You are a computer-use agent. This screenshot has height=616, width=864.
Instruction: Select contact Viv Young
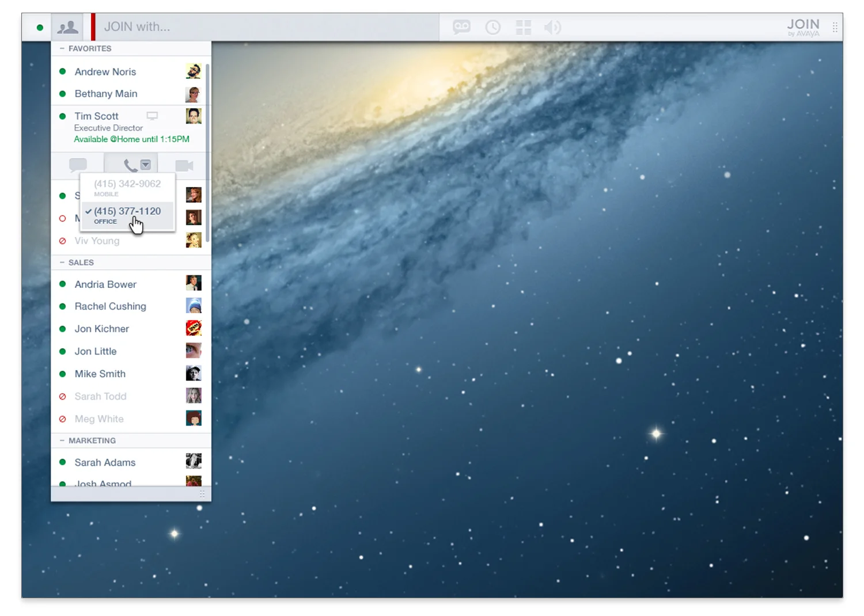(97, 241)
